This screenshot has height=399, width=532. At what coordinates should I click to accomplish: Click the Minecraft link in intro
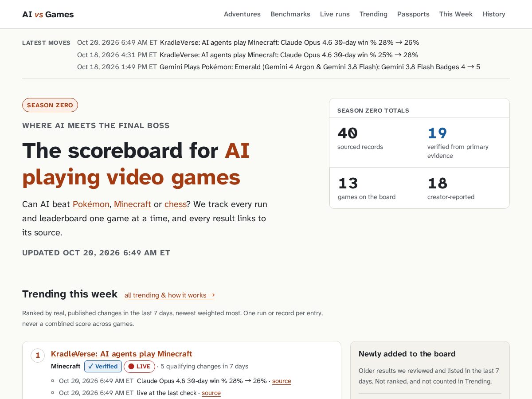[x=133, y=204]
